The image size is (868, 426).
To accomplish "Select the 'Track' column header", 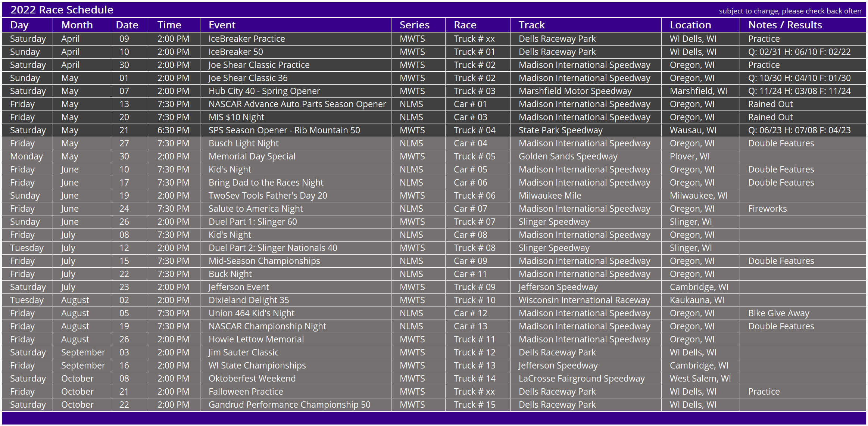I will [532, 25].
